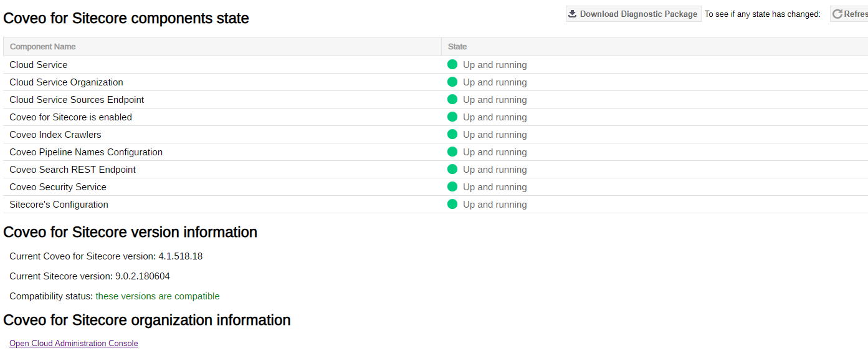Image resolution: width=868 pixels, height=353 pixels.
Task: Select Cloud Service Sources Endpoint row name
Action: pos(77,100)
